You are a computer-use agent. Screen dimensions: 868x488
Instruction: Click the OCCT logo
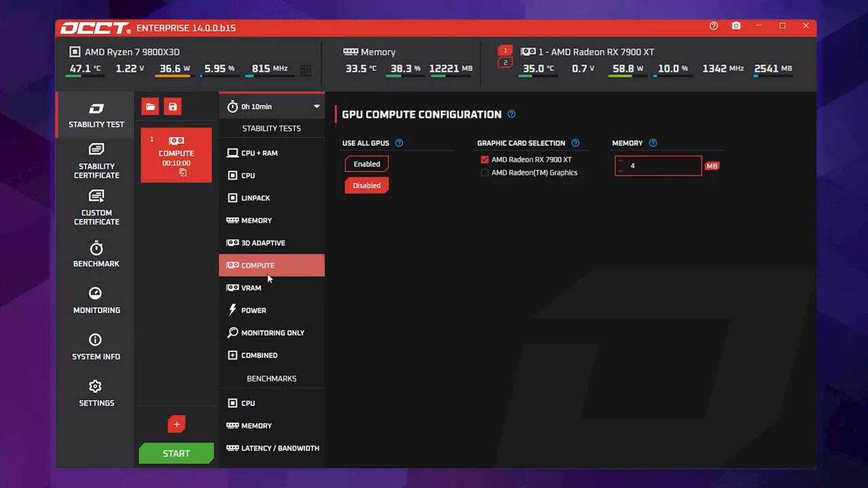pos(95,28)
